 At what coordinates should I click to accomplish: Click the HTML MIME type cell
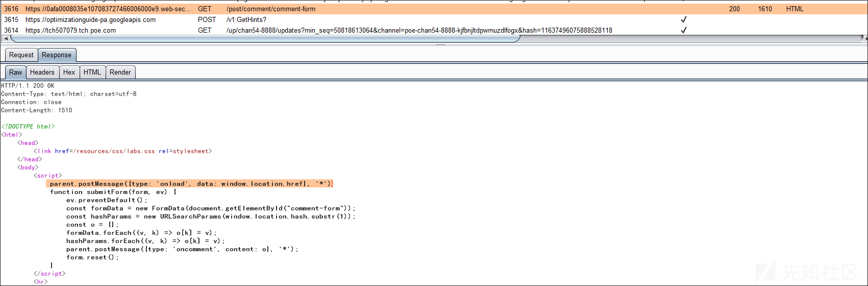(x=795, y=9)
